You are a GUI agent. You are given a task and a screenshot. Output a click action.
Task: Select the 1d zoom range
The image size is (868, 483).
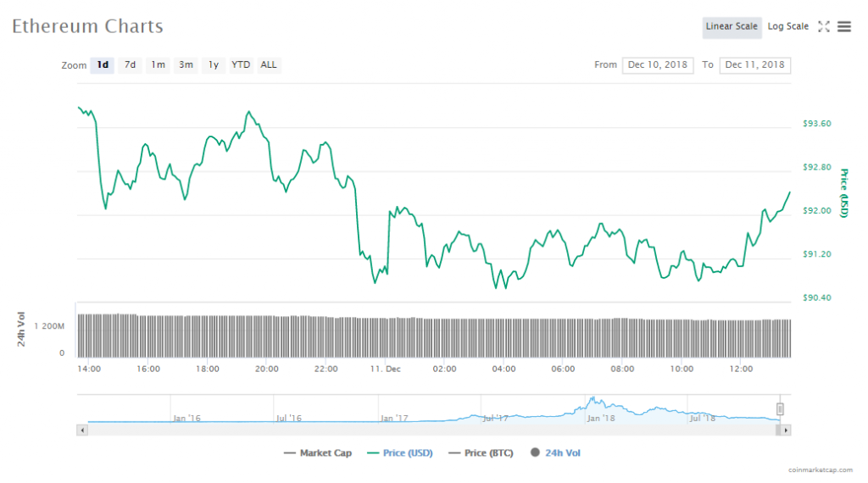point(103,65)
